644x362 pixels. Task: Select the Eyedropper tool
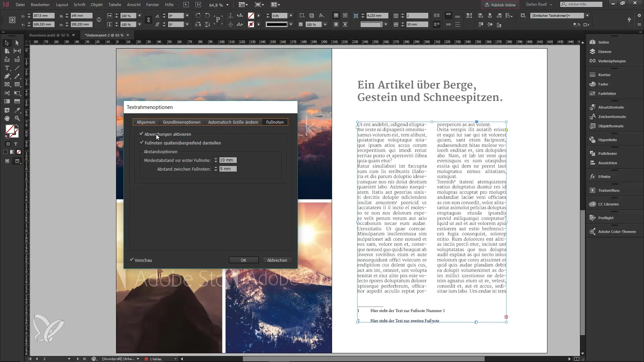click(17, 110)
